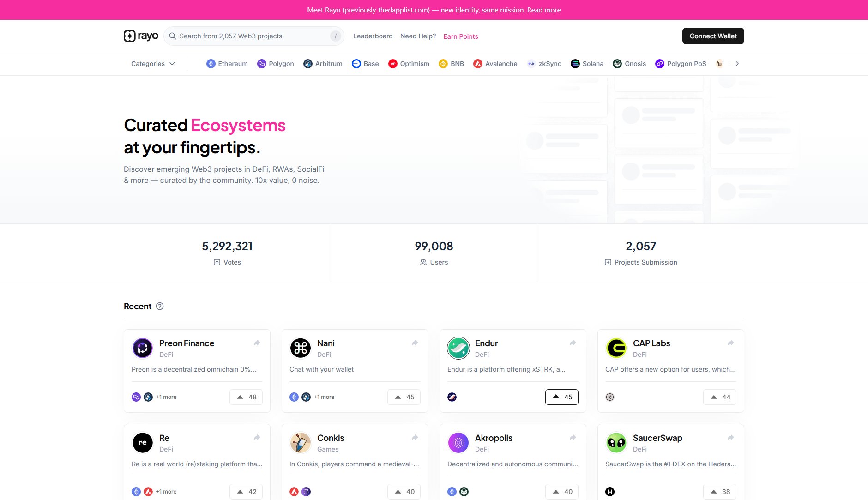868x500 pixels.
Task: Click the Recent section help icon
Action: 160,306
